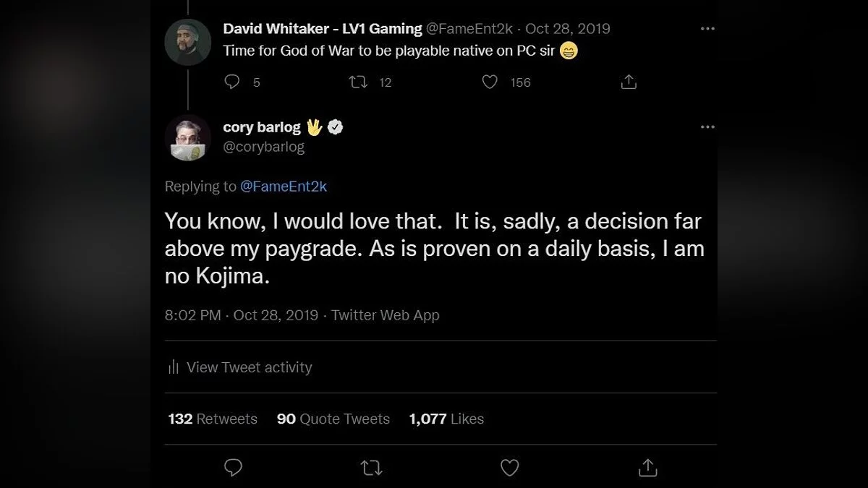
Task: Like cory barlog's tweet
Action: tap(510, 467)
